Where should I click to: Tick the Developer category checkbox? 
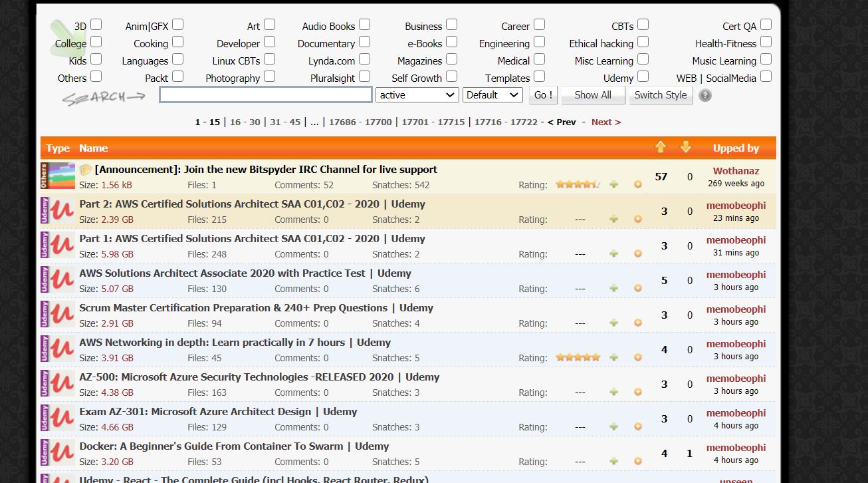pos(269,42)
